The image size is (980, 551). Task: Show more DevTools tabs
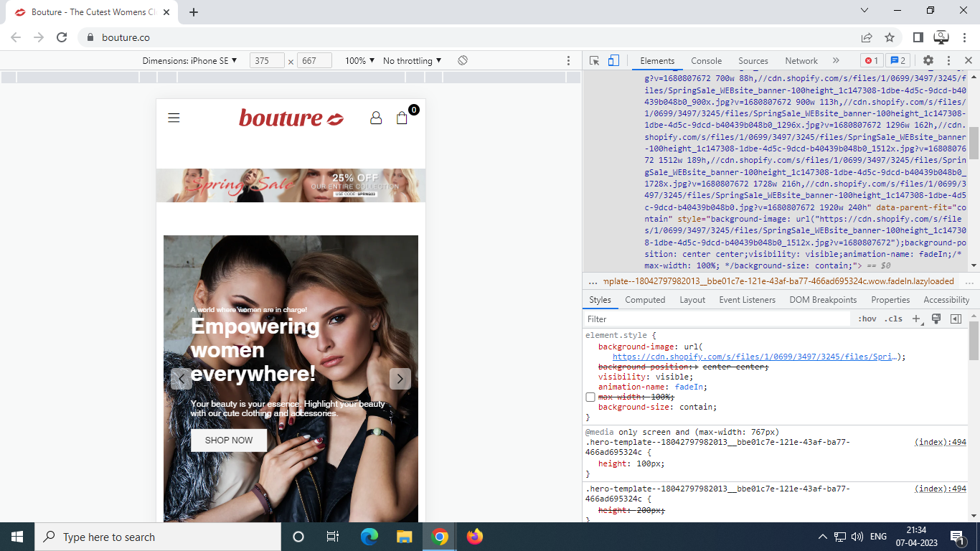point(836,61)
